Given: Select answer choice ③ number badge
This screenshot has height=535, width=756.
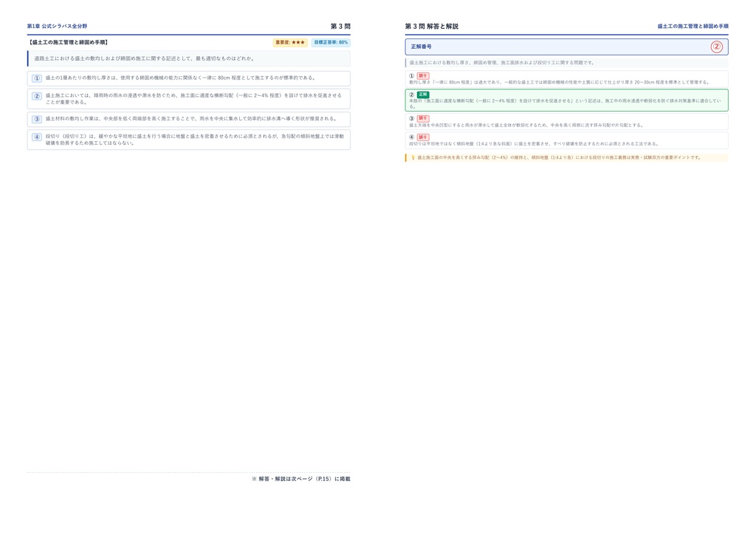Looking at the screenshot, I should tap(37, 119).
